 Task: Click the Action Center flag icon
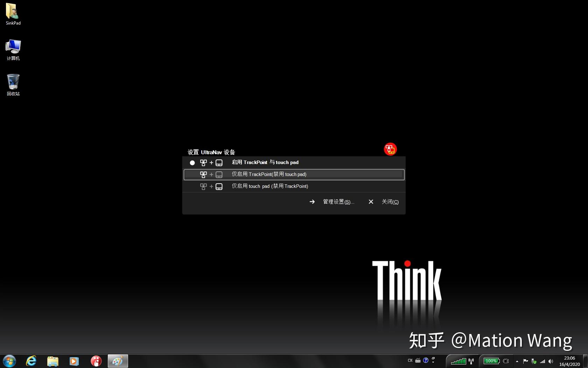525,361
